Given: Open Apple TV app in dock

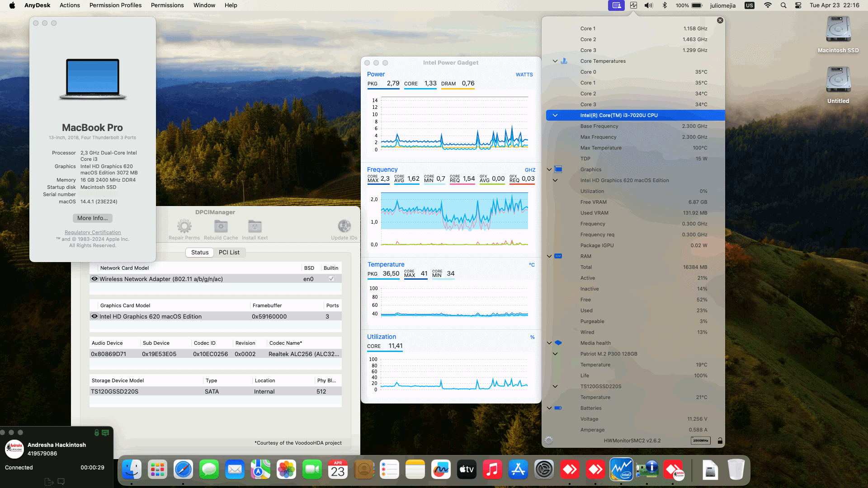Looking at the screenshot, I should coord(467,470).
